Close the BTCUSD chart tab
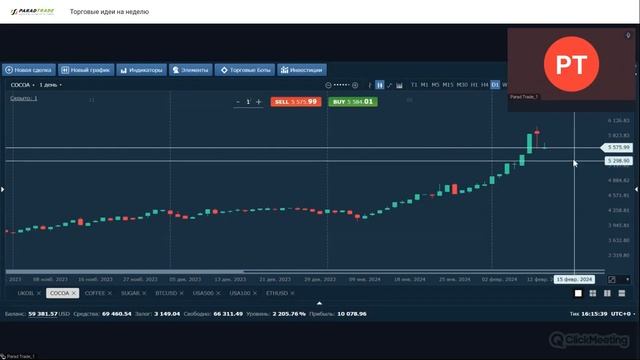640x360 pixels. pyautogui.click(x=182, y=293)
